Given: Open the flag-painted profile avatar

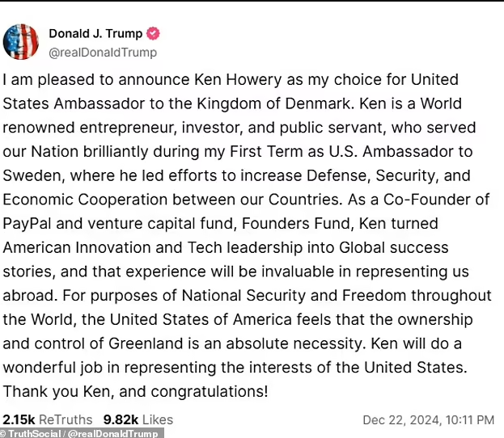Looking at the screenshot, I should coord(21,42).
